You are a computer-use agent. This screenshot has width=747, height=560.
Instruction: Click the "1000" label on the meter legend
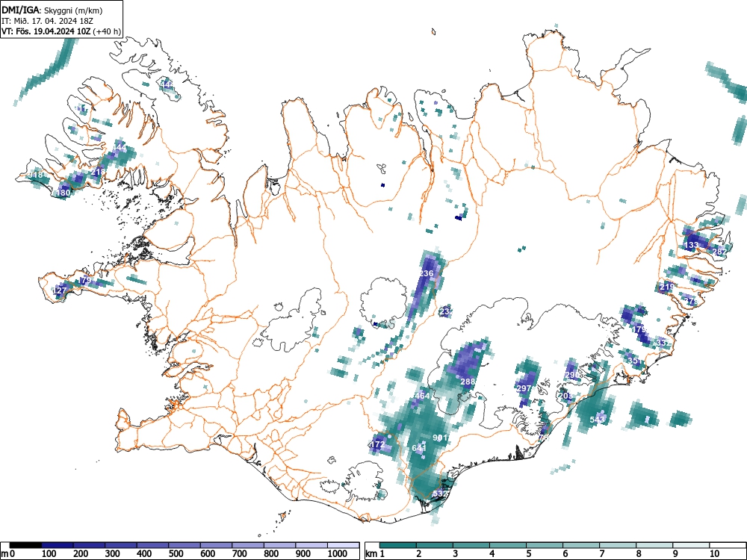(338, 553)
